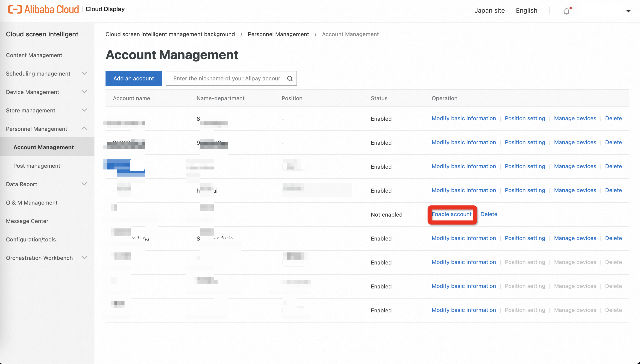The width and height of the screenshot is (640, 364).
Task: Select Account Management sidebar item
Action: click(47, 147)
